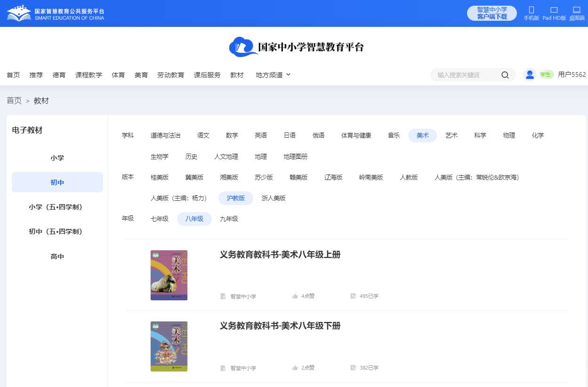The width and height of the screenshot is (588, 387).
Task: Open the 教材 nav item
Action: [237, 75]
